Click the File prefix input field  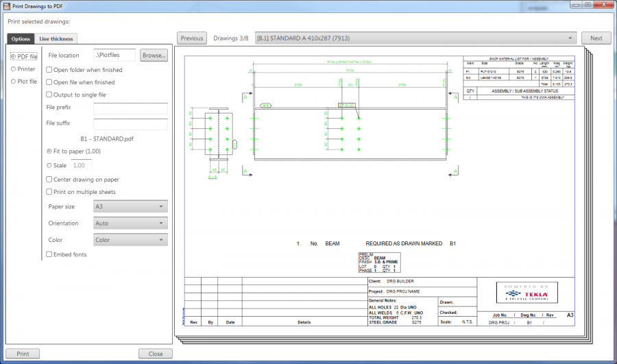(x=130, y=108)
